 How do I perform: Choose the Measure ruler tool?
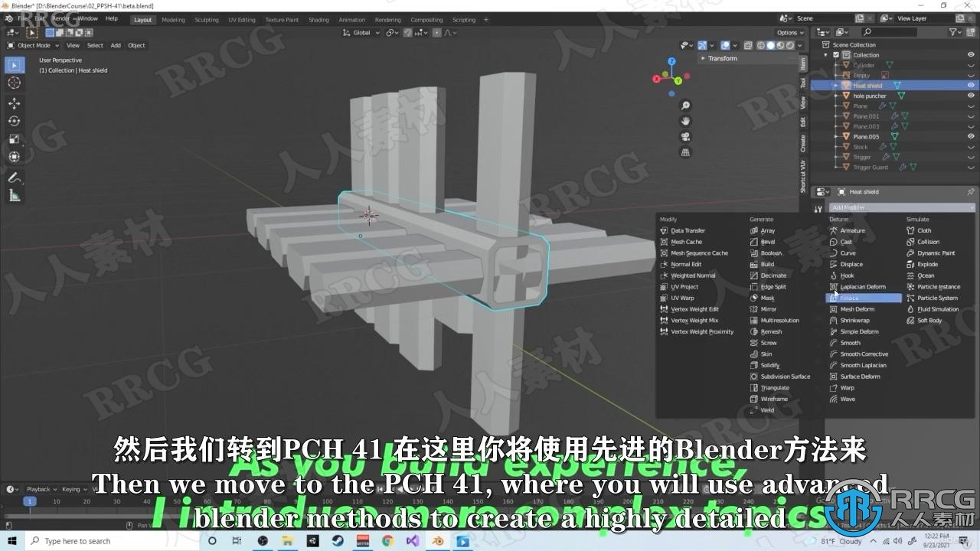(15, 195)
